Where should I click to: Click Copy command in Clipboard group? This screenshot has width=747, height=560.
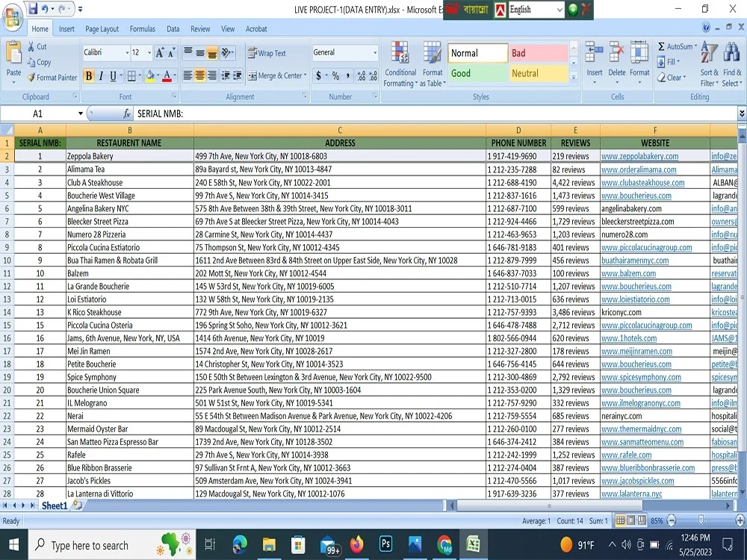[x=39, y=62]
